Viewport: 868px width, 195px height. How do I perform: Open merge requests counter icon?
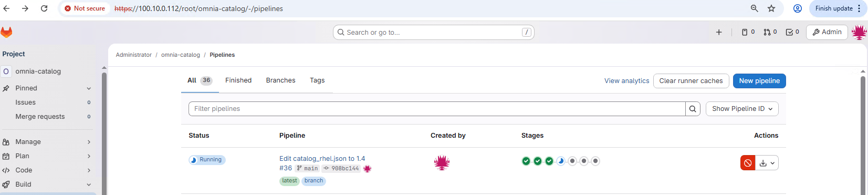click(770, 32)
